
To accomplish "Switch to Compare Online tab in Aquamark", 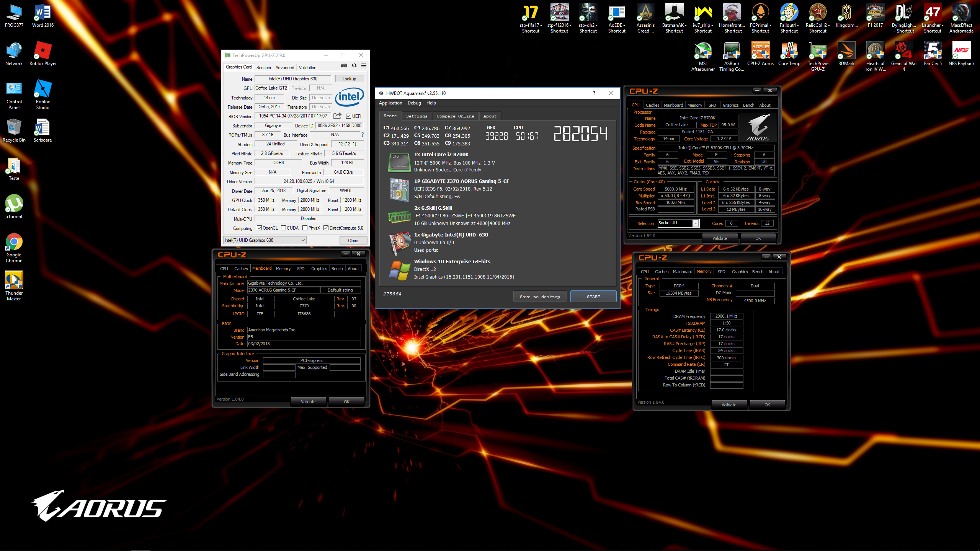I will pos(455,116).
